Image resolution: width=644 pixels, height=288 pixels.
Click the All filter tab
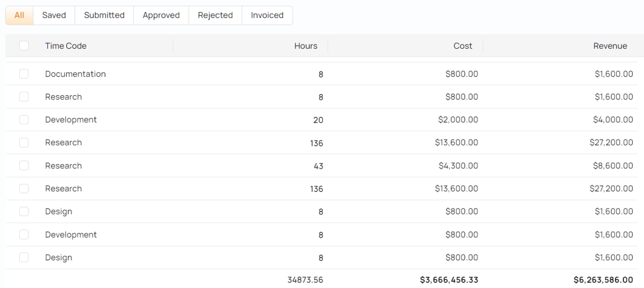click(19, 15)
